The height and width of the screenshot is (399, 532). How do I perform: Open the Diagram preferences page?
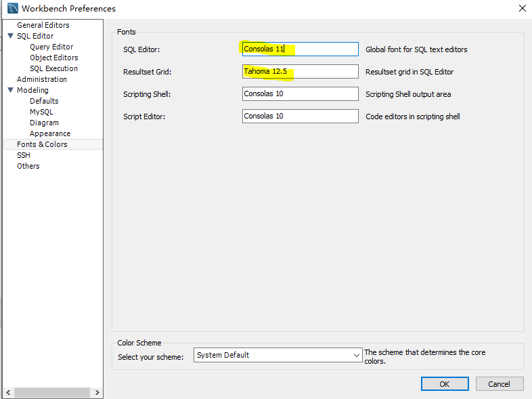(44, 123)
